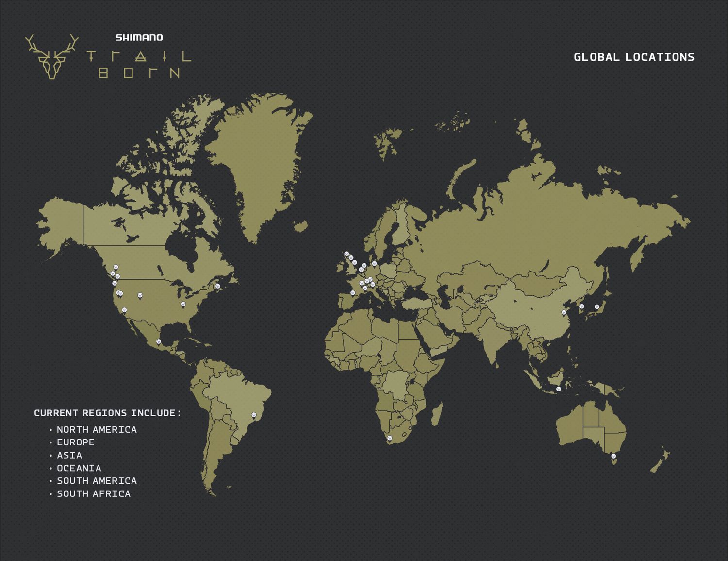Select North America in the regions list
The image size is (728, 561).
tap(97, 430)
